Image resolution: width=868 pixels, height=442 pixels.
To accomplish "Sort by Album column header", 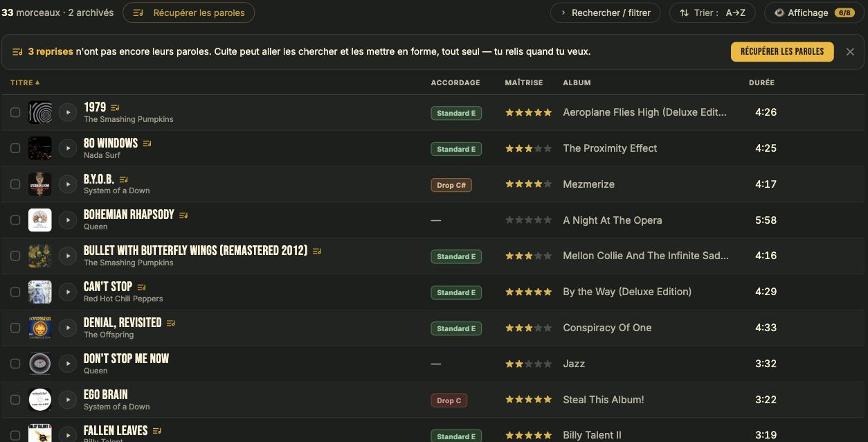I will pos(577,82).
